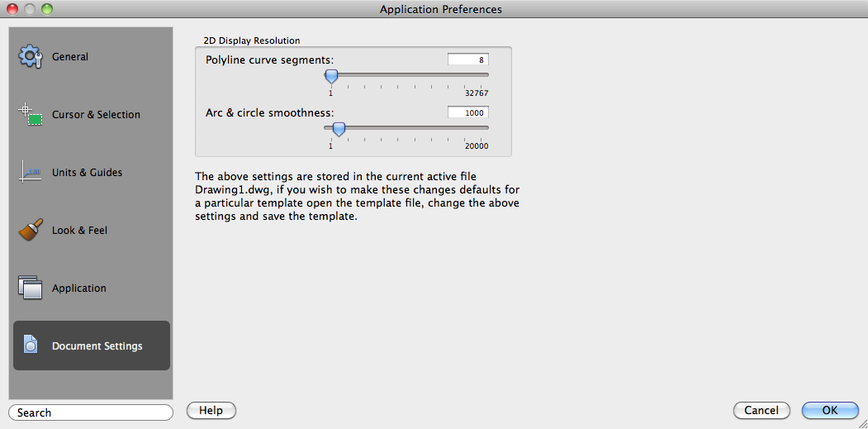This screenshot has height=429, width=868.
Task: Open the Look & Feel tab
Action: coord(79,231)
